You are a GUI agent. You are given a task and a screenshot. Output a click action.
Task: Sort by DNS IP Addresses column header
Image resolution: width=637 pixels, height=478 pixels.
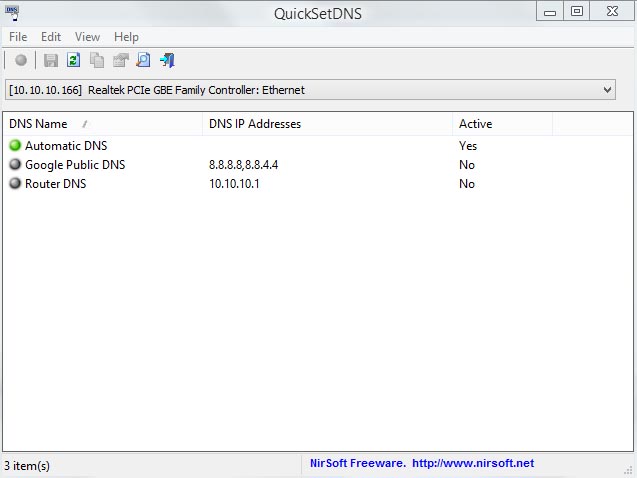327,124
